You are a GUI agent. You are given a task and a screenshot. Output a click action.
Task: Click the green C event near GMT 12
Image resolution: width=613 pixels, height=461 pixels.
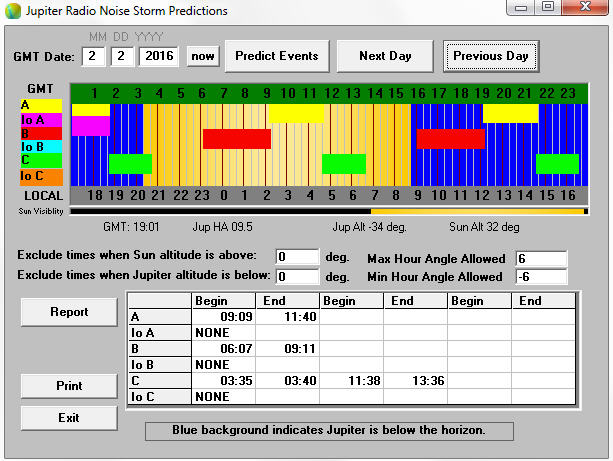point(344,164)
